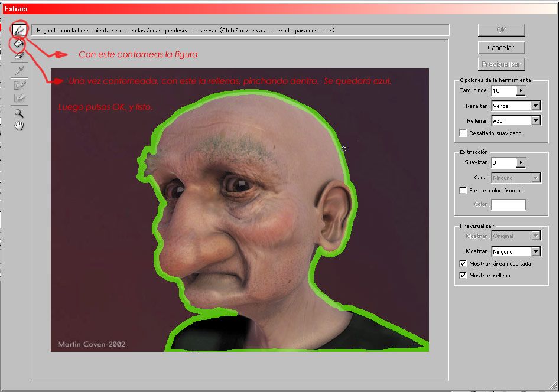Click the Tam. pincel value field
The height and width of the screenshot is (392, 559).
(x=503, y=91)
